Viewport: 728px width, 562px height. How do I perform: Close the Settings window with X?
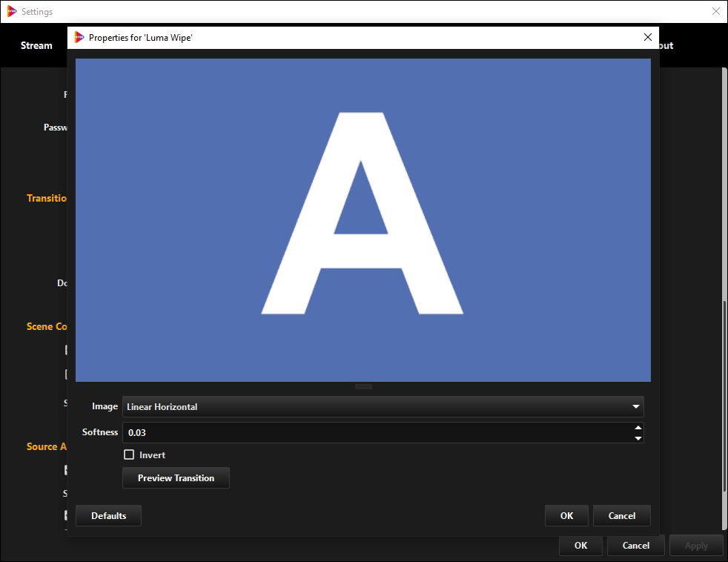pos(715,12)
